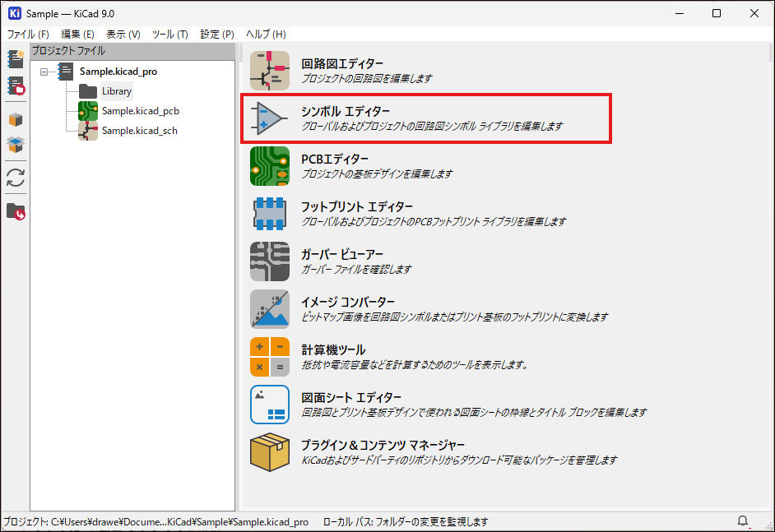Click the Open Project toolbar icon
Image resolution: width=775 pixels, height=532 pixels.
coord(15,86)
